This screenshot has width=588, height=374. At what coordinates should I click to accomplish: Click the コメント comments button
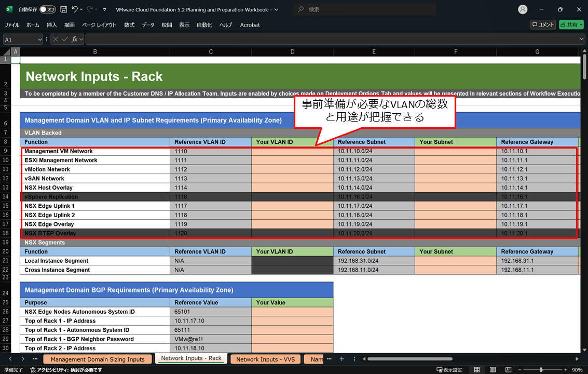tap(543, 24)
